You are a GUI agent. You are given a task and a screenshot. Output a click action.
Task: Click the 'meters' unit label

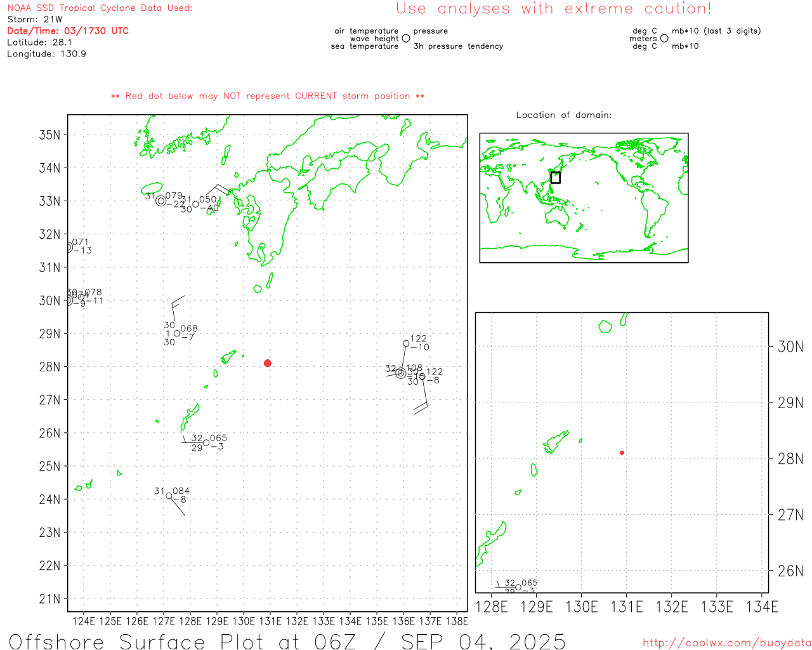[643, 39]
